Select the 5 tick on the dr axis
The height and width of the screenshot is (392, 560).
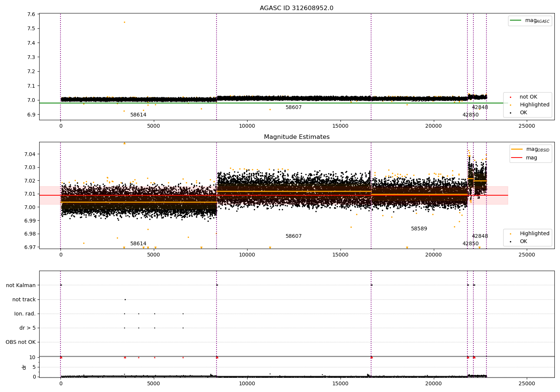tap(34, 367)
